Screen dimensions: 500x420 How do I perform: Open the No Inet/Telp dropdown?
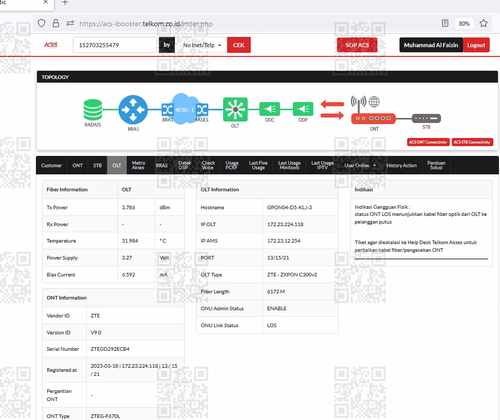click(202, 45)
